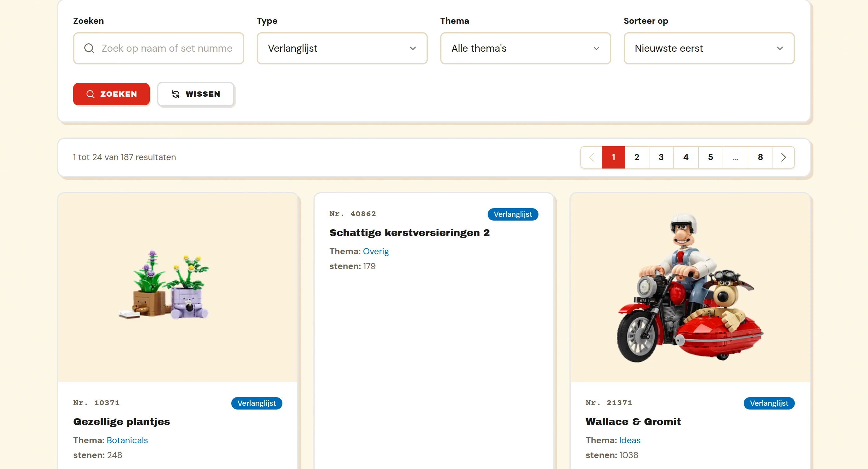The image size is (868, 469).
Task: Click the 'stenen: 1038' text
Action: click(612, 455)
